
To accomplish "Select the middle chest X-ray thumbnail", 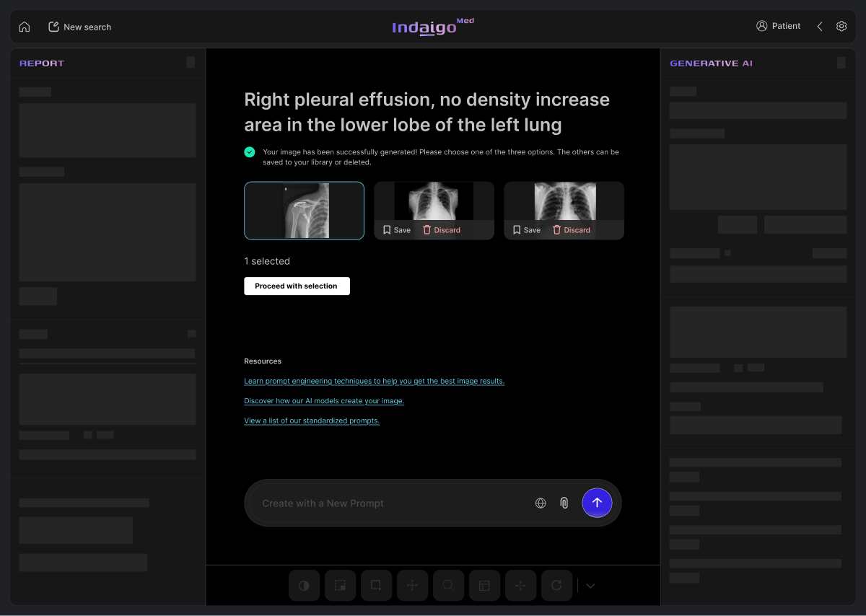I will pos(434,201).
